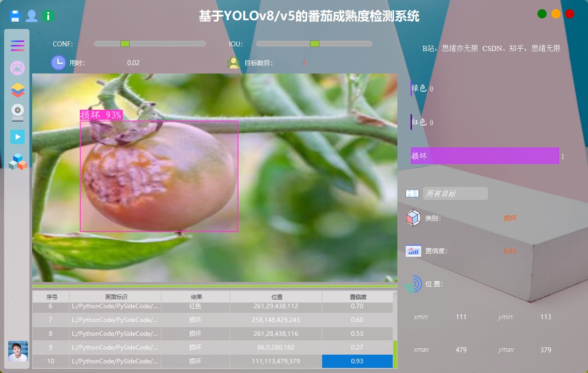588x373 pixels.
Task: Click the 结果 column header
Action: (196, 297)
